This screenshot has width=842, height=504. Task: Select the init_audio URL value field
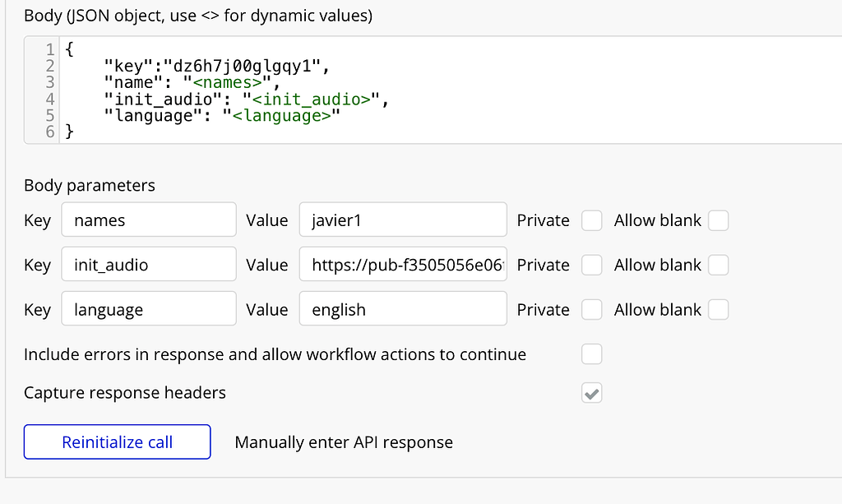pos(403,264)
